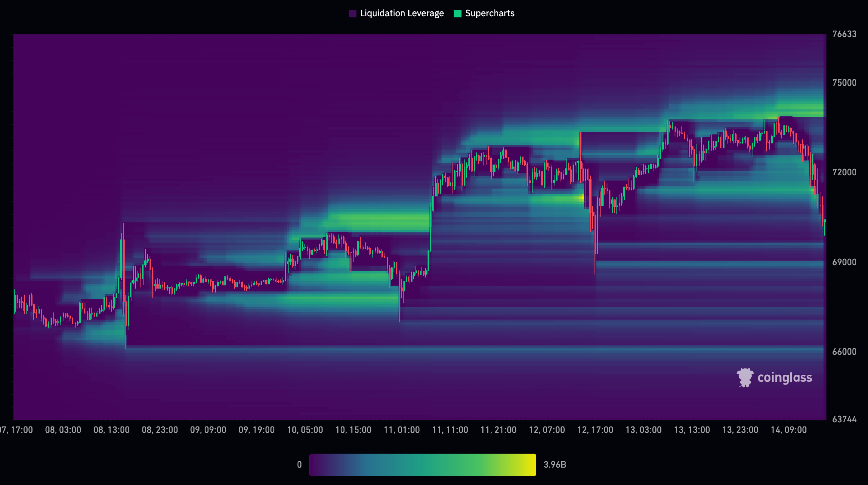Click the Supercharts legend label

[490, 14]
